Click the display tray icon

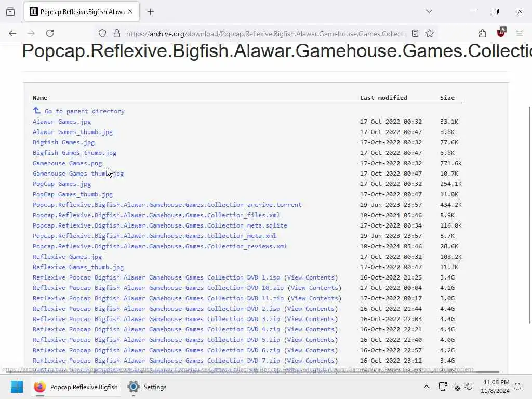[443, 387]
